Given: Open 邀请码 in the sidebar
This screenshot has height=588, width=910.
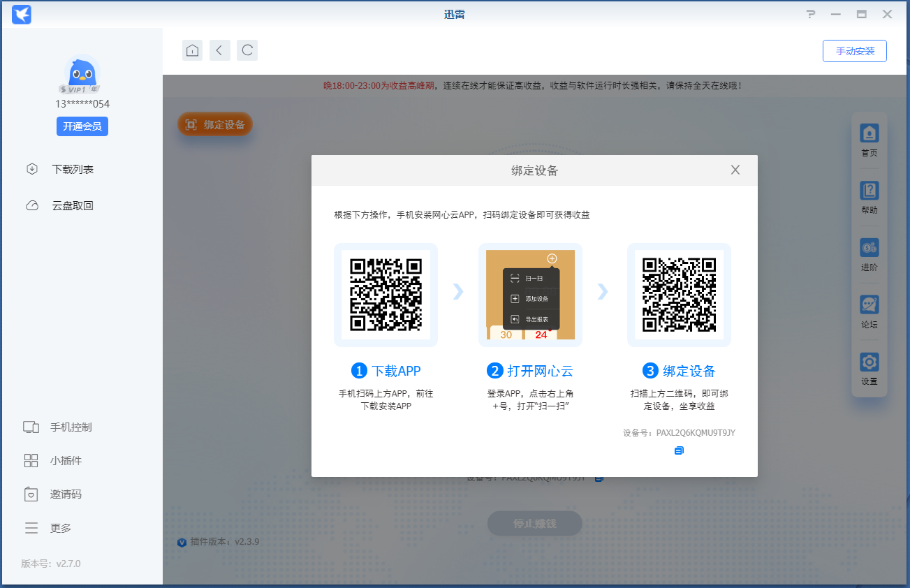Looking at the screenshot, I should click(x=66, y=494).
